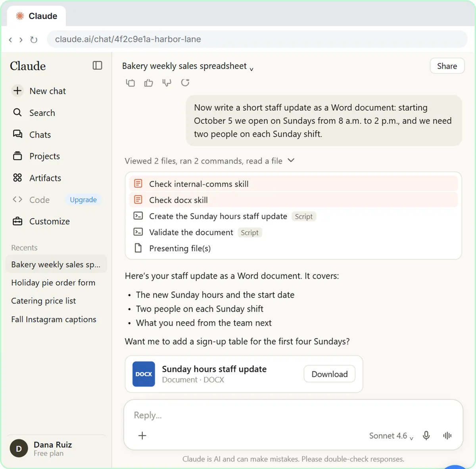476x469 pixels.
Task: Open Artifacts in the sidebar
Action: pyautogui.click(x=37, y=178)
